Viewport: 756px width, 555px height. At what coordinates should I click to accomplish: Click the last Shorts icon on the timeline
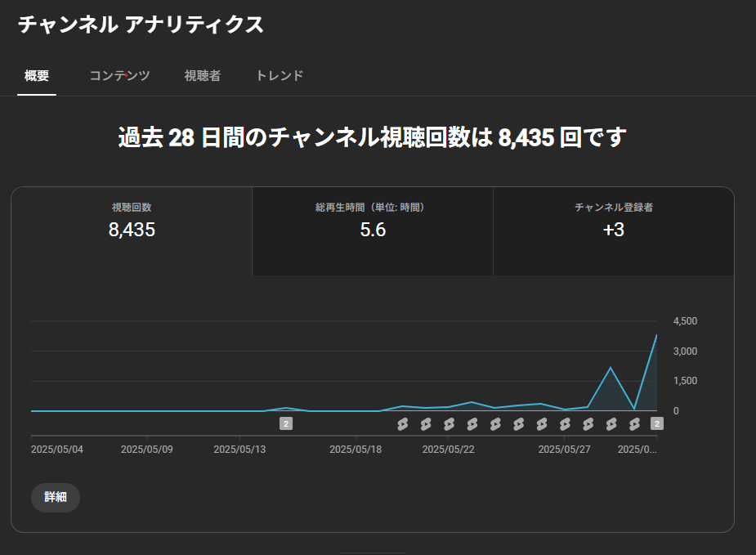tap(635, 423)
